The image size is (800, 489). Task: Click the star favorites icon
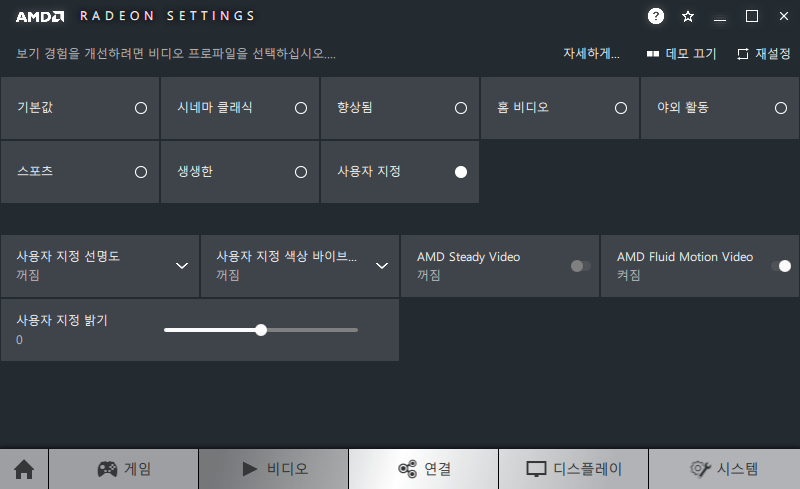click(688, 17)
